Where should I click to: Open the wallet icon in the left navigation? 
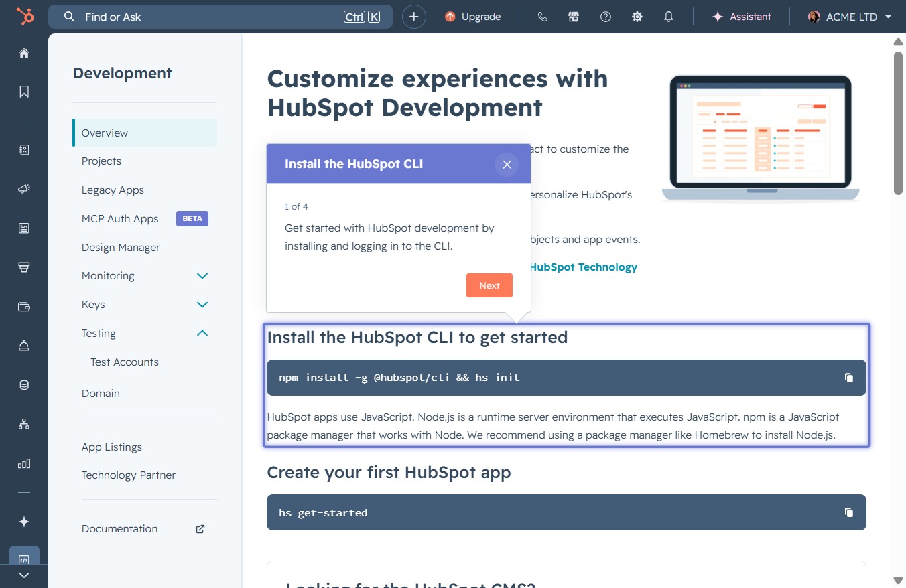(24, 307)
